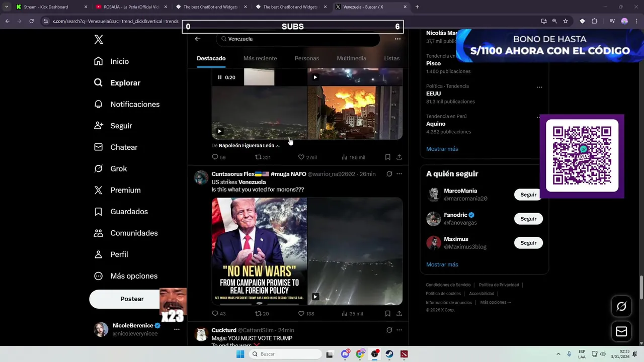Like the post with 138 likes
The height and width of the screenshot is (362, 644).
(306, 314)
